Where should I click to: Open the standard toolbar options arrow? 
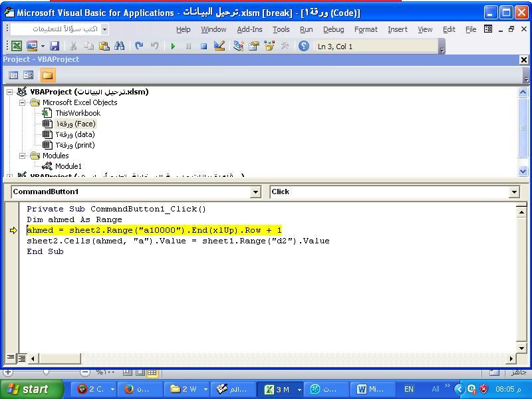(x=442, y=47)
